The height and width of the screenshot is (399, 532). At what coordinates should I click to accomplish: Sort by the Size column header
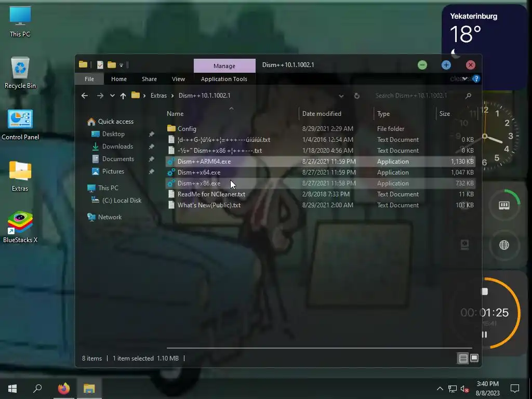[x=445, y=114]
